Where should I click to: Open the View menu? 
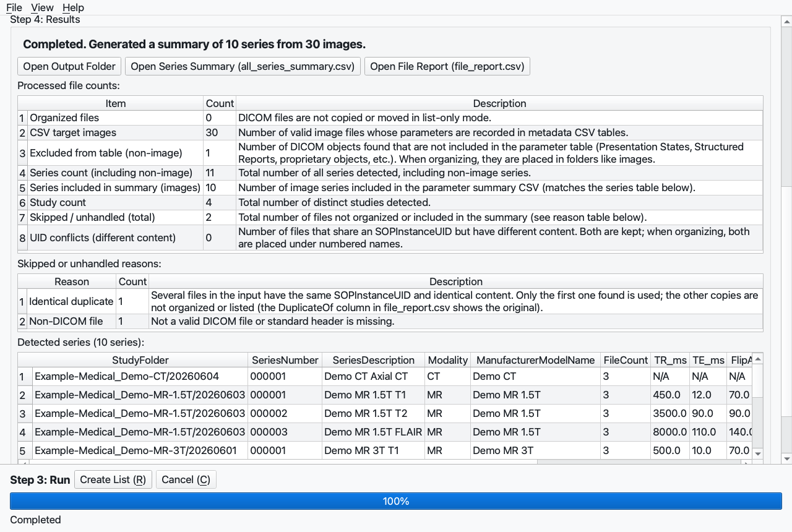42,7
